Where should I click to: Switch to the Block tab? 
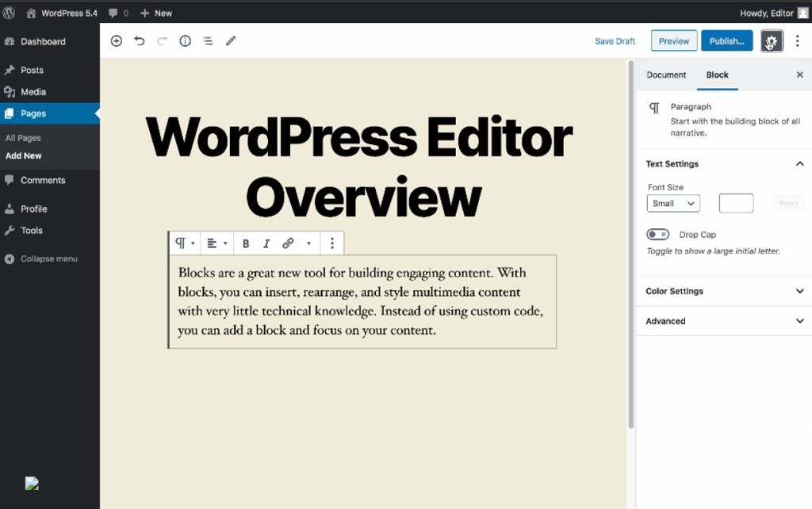pos(717,75)
